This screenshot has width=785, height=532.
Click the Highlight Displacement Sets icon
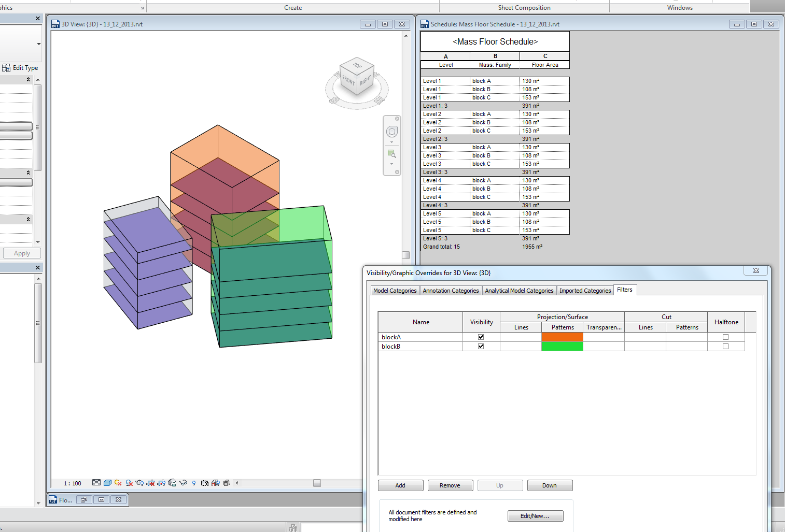(227, 483)
